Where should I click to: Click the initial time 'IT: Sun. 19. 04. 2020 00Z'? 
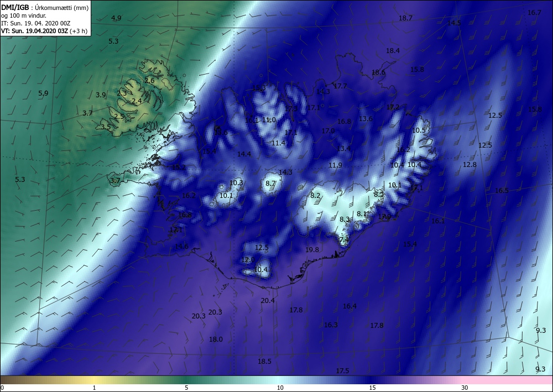tap(35, 23)
